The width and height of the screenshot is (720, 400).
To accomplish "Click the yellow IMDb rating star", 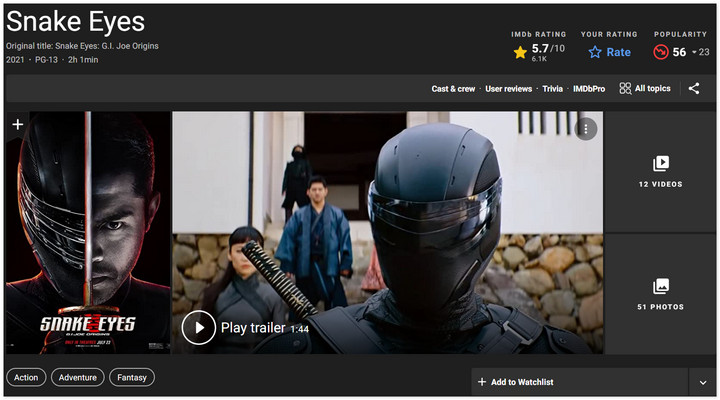I will (x=520, y=52).
